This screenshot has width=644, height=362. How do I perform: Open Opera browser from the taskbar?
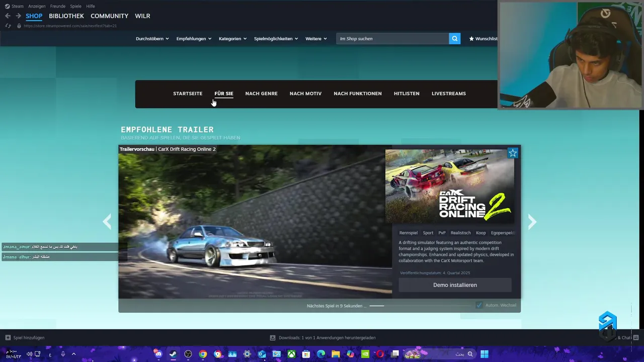pos(380,354)
